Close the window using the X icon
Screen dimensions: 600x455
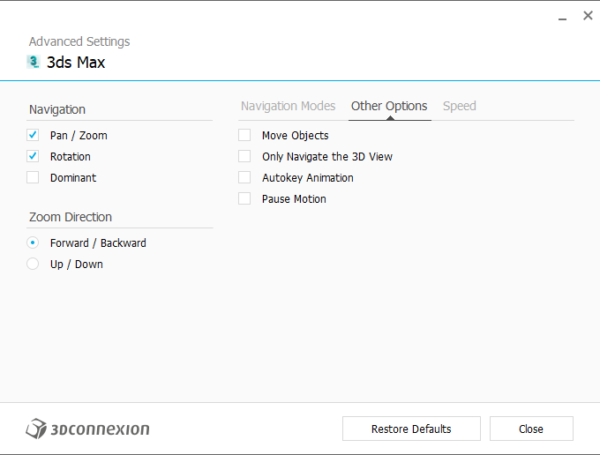point(586,15)
